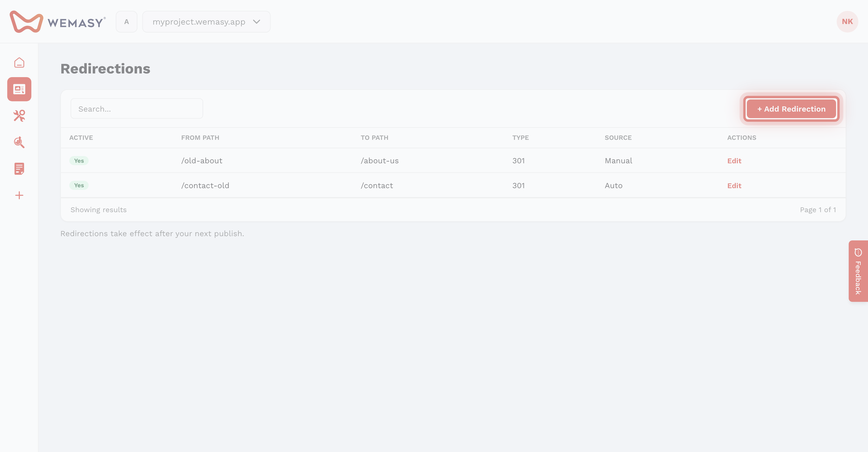
Task: Edit the /contact-old redirection
Action: click(x=734, y=186)
